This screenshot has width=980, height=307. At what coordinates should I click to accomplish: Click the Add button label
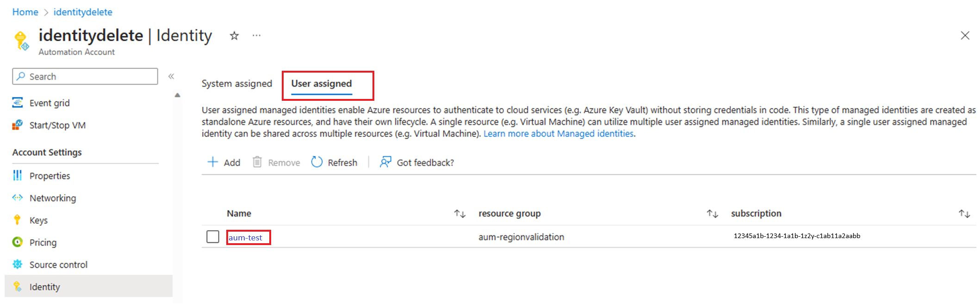pyautogui.click(x=232, y=163)
